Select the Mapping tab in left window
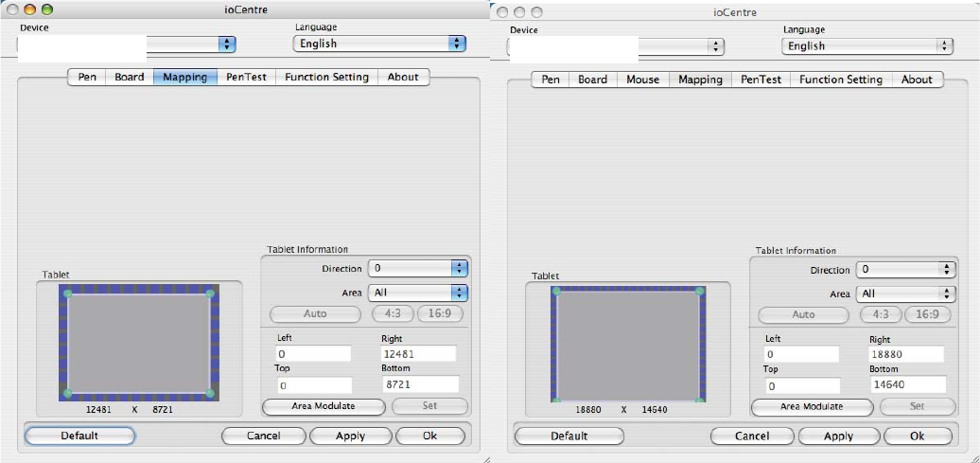 [185, 77]
